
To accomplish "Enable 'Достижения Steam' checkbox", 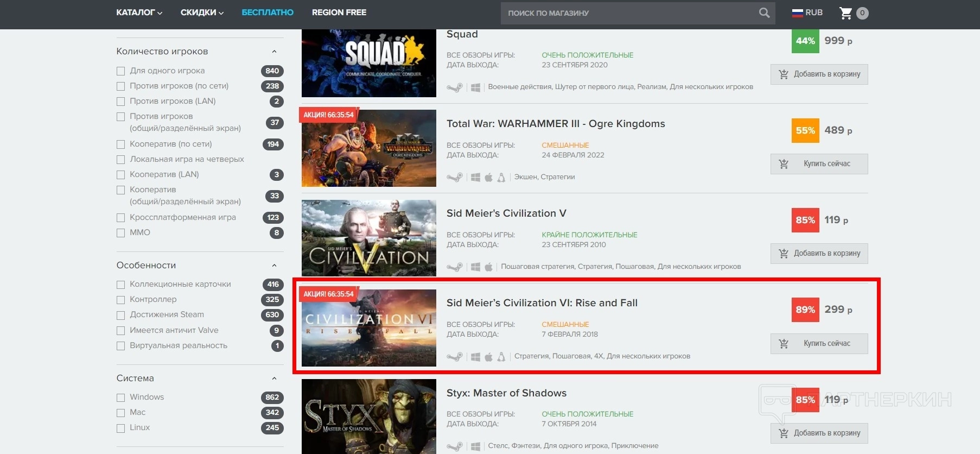I will 120,315.
